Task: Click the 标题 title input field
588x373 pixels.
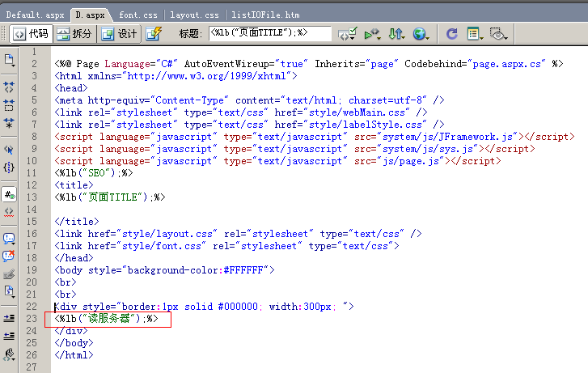Action: tap(270, 33)
